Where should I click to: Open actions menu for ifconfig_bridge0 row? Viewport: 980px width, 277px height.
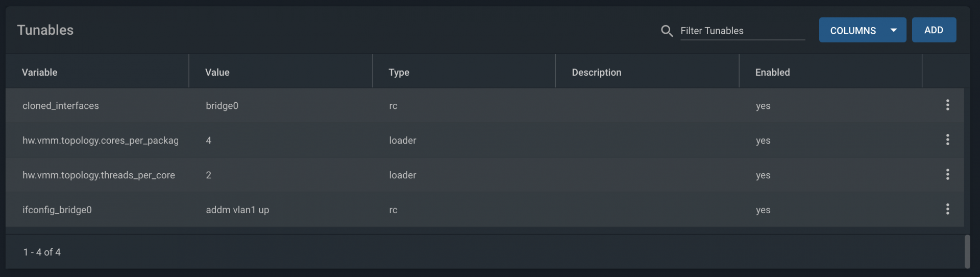(947, 209)
